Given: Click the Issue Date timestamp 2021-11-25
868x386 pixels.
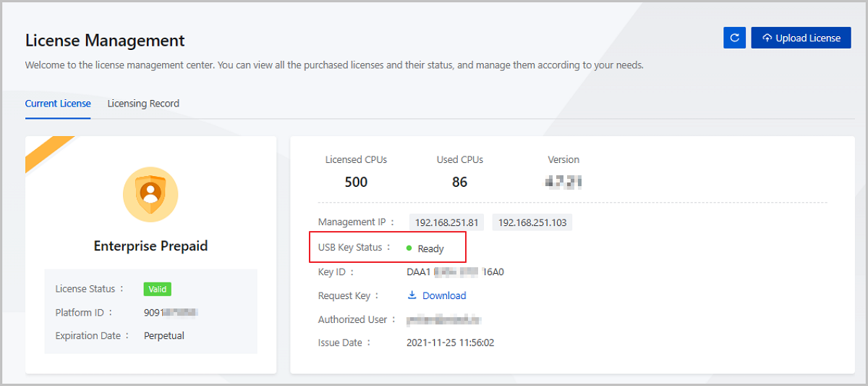Looking at the screenshot, I should pyautogui.click(x=450, y=343).
